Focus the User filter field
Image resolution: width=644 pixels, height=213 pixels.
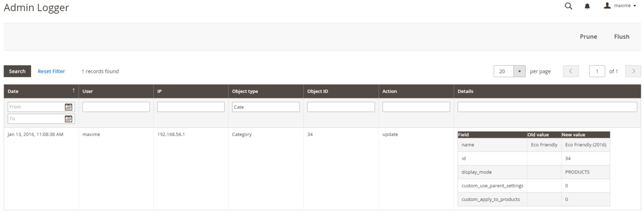pyautogui.click(x=116, y=107)
